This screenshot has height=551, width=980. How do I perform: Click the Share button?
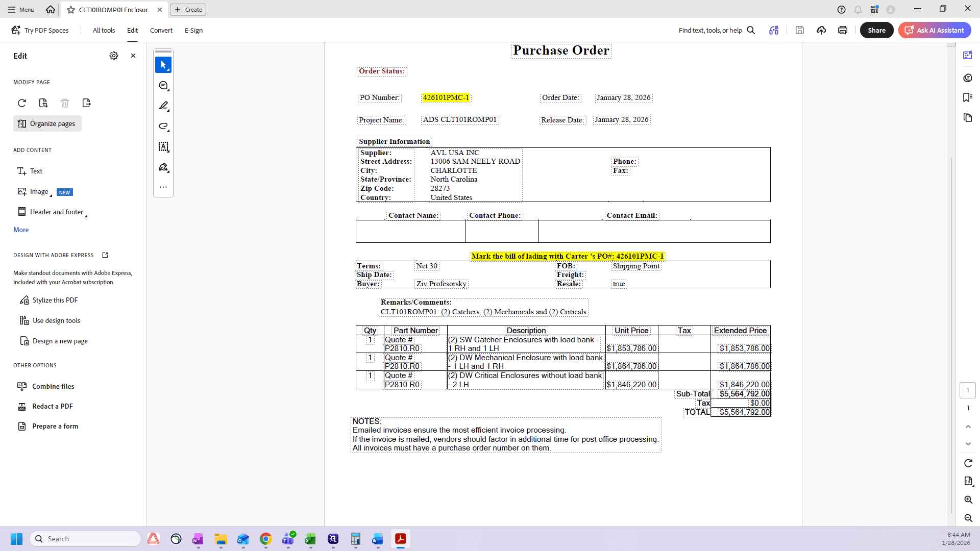[876, 30]
